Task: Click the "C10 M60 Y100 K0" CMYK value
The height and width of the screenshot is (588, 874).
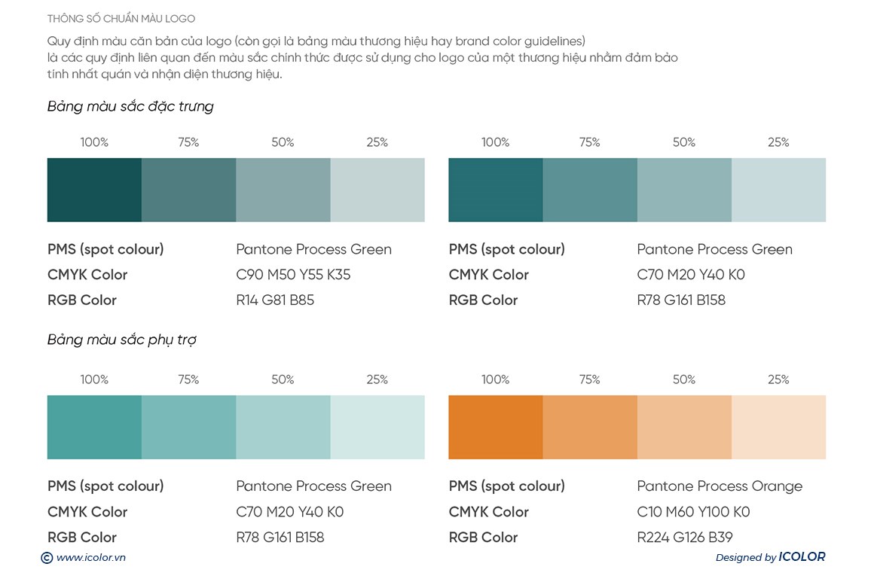Action: pyautogui.click(x=693, y=512)
